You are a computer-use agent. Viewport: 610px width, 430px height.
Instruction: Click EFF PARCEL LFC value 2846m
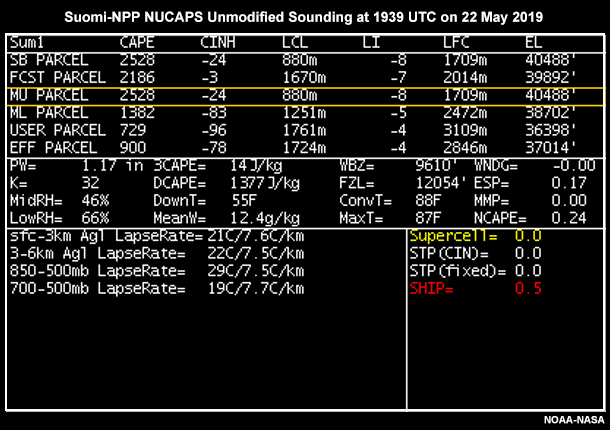[x=465, y=148]
